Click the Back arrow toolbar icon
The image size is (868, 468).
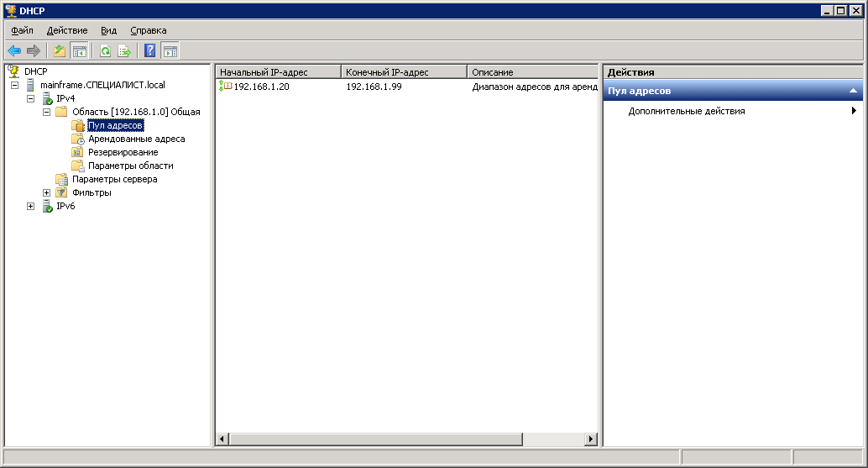[x=14, y=51]
